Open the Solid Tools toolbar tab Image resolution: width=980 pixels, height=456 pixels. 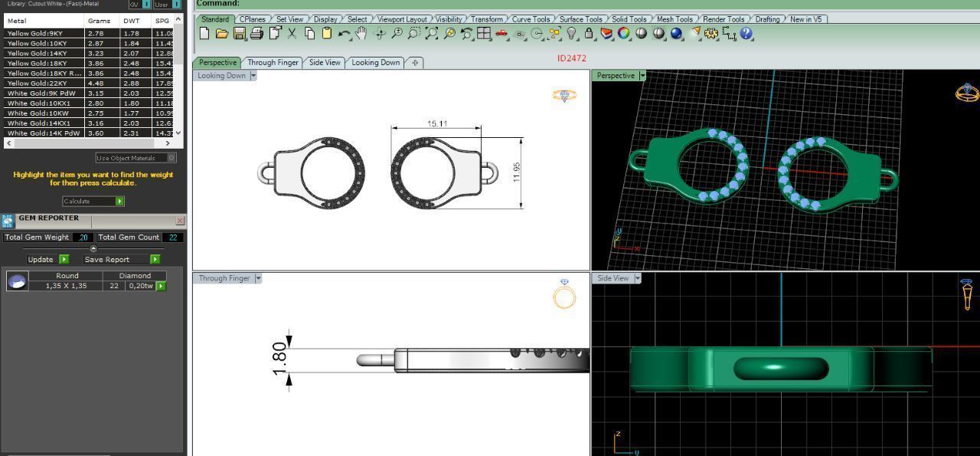[628, 19]
